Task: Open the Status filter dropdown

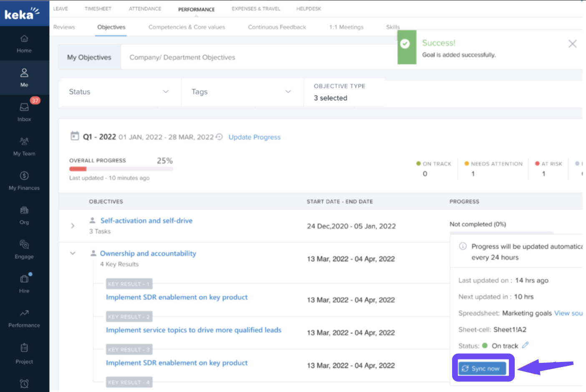Action: (119, 92)
